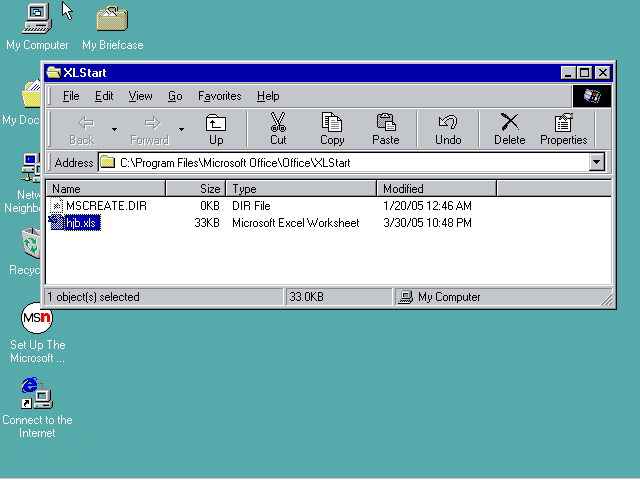Cut the selected file
This screenshot has height=480, width=640.
pos(278,129)
